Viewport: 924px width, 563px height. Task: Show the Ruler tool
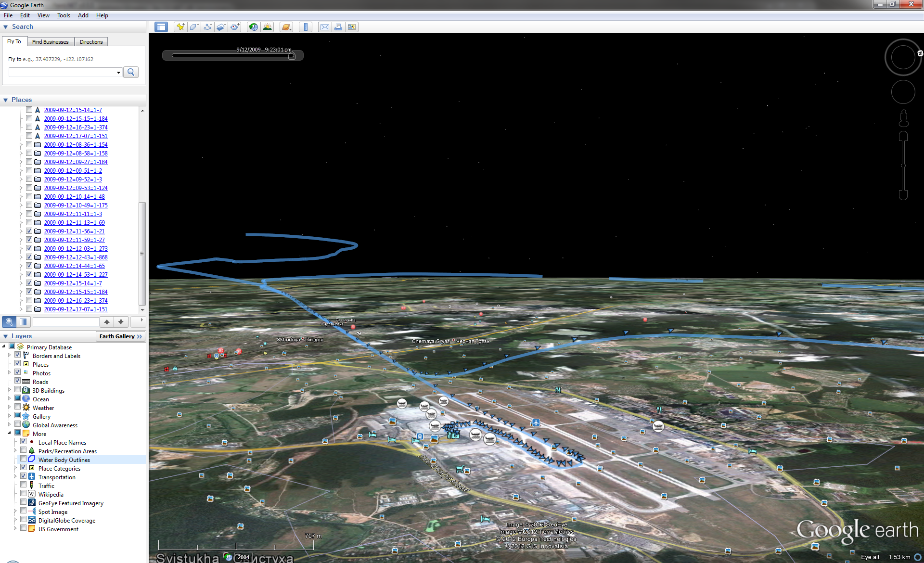[306, 27]
